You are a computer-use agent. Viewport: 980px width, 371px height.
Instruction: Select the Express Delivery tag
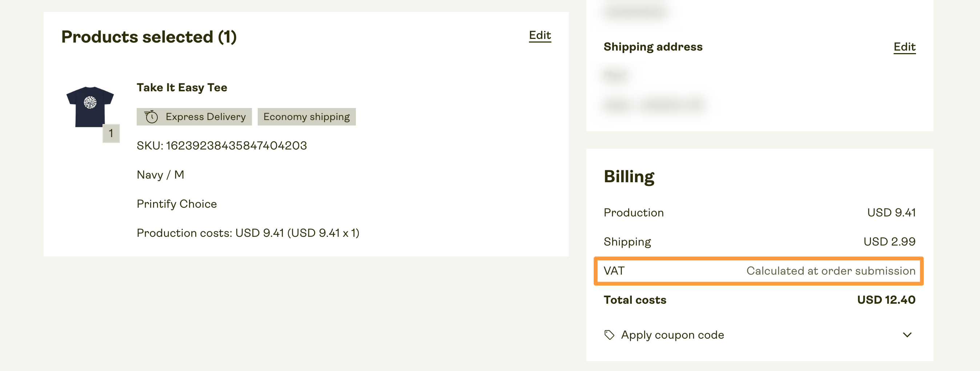[194, 116]
